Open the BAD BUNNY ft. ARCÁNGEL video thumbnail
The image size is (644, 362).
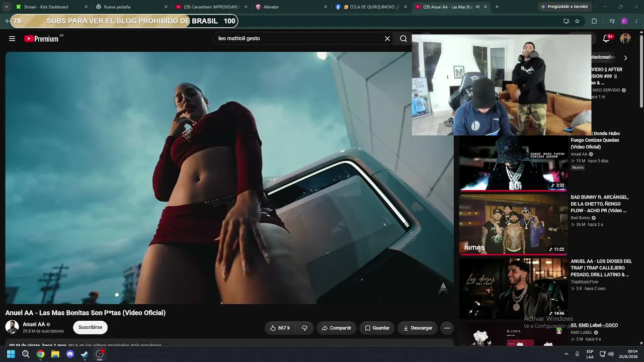(513, 224)
